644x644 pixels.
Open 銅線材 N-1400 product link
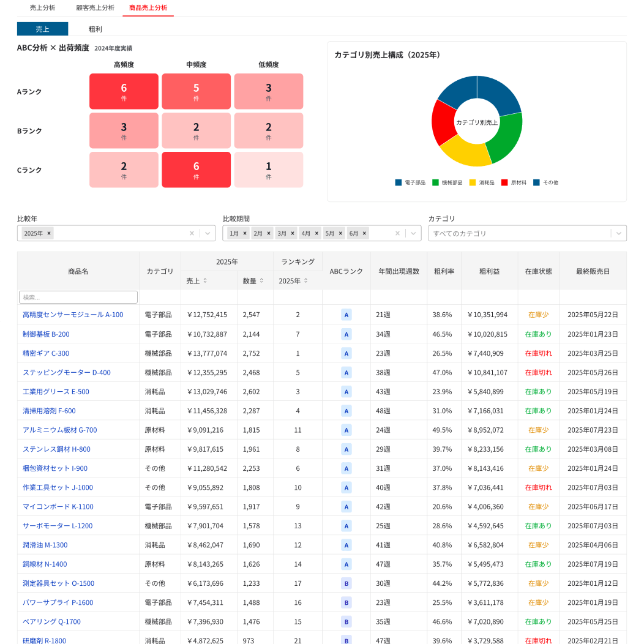45,564
